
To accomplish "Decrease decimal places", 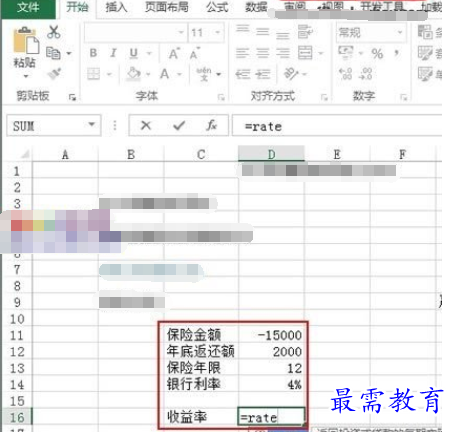I will coord(366,74).
